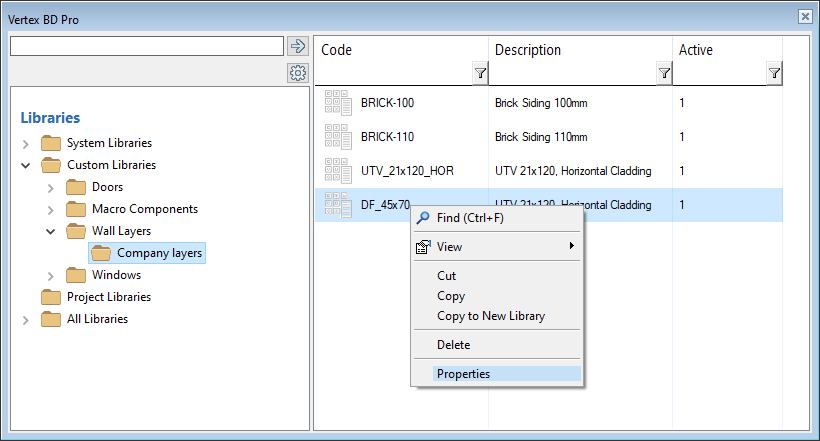Select the UTV_21x120_HOR layer icon
This screenshot has width=820, height=441.
(338, 171)
